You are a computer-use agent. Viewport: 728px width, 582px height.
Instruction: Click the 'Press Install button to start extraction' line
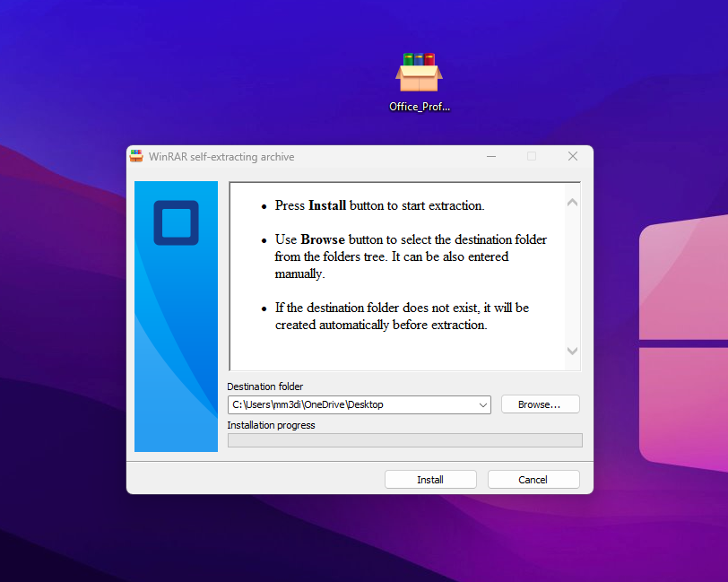click(379, 205)
